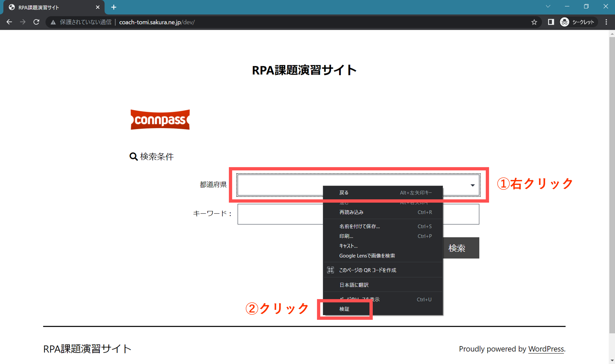Click the address bar URL coach-tomi.sakura.ne.jp/dev/
Viewport: 615px width, 364px height.
pos(157,22)
